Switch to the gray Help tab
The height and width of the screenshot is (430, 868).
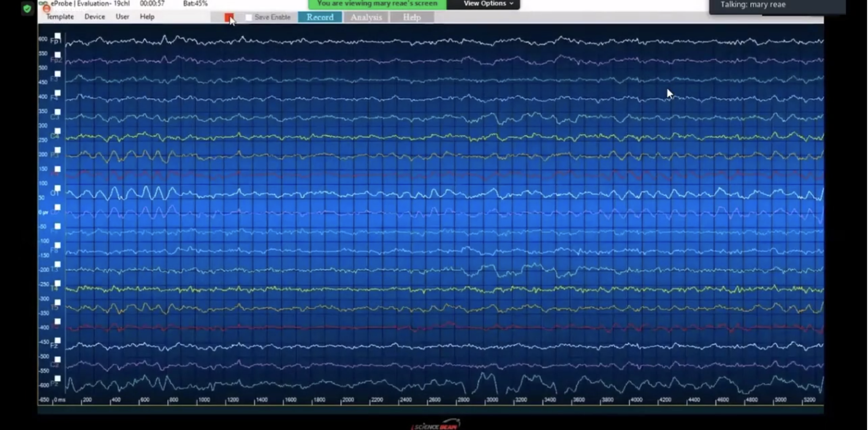coord(412,17)
